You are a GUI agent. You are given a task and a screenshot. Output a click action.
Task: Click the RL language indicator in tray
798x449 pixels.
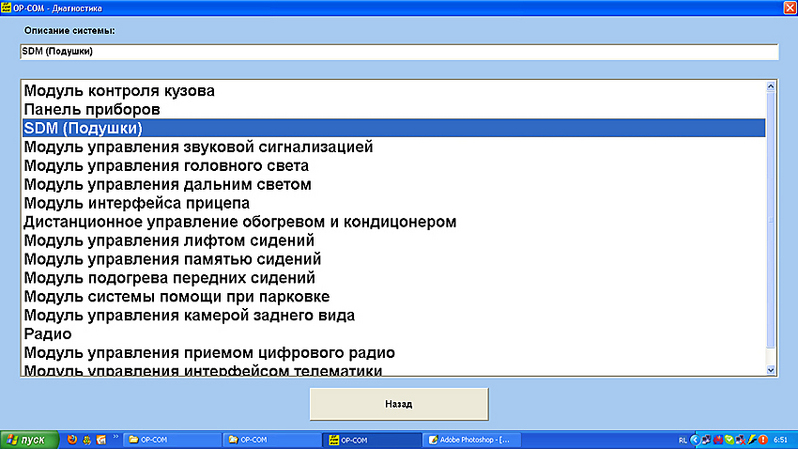(x=682, y=440)
